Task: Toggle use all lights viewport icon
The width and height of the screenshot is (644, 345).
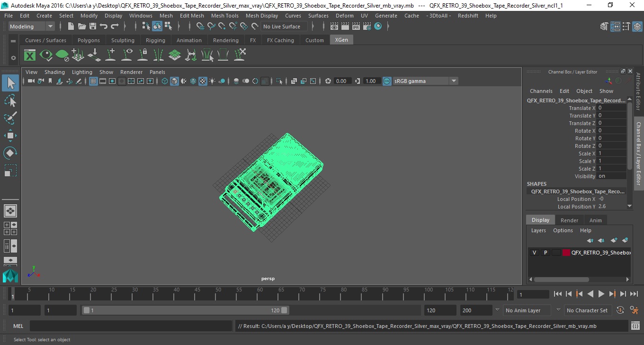Action: click(x=212, y=81)
